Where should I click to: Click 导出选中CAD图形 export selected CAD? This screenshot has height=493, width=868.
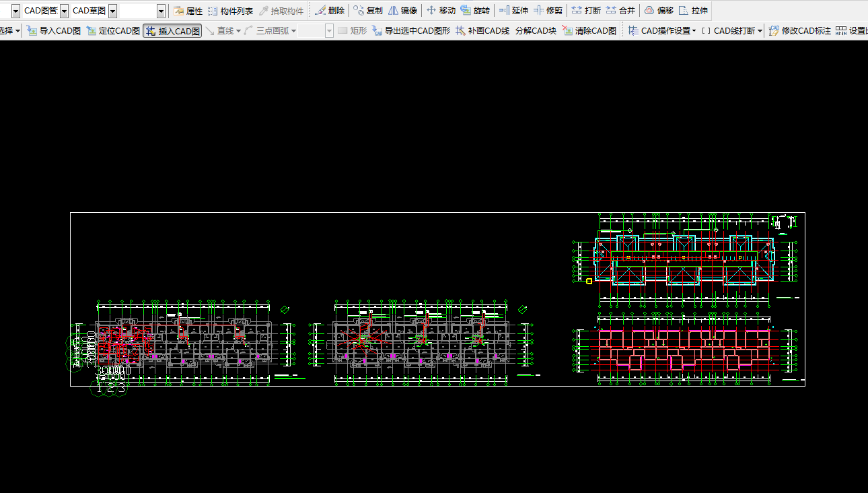coord(411,31)
